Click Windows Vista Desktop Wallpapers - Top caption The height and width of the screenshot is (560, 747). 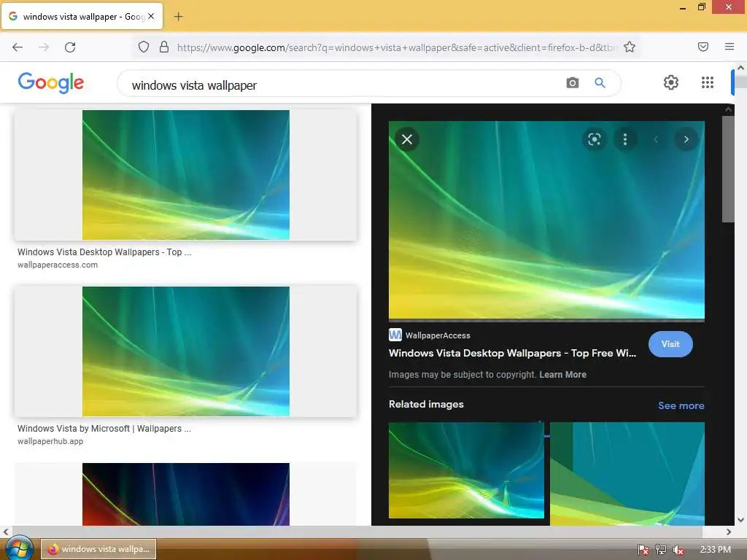click(104, 252)
